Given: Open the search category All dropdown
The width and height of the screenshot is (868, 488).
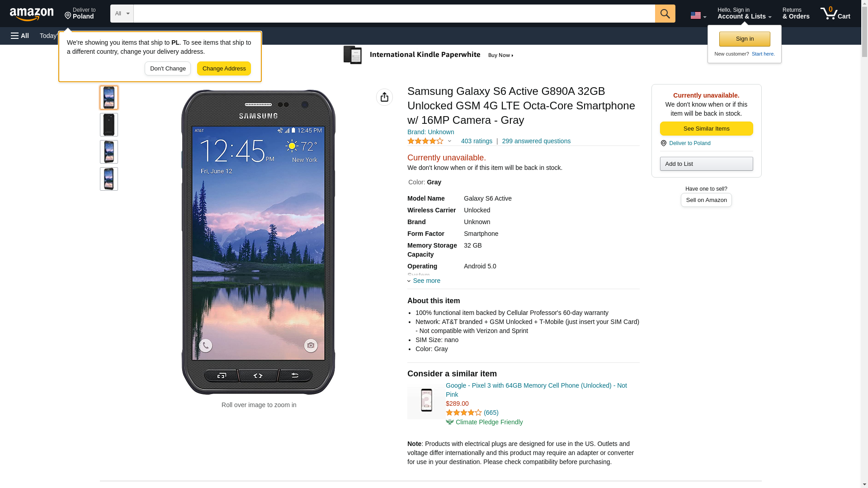Looking at the screenshot, I should (122, 14).
